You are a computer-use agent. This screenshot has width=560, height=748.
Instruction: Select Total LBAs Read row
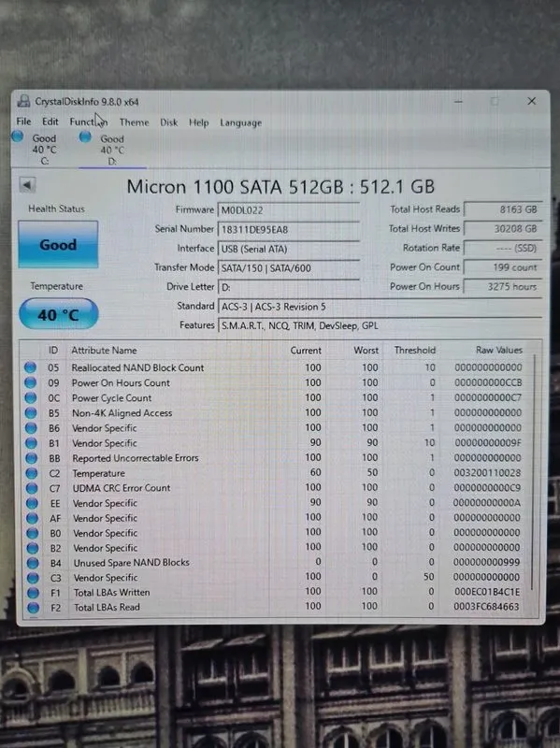[276, 607]
